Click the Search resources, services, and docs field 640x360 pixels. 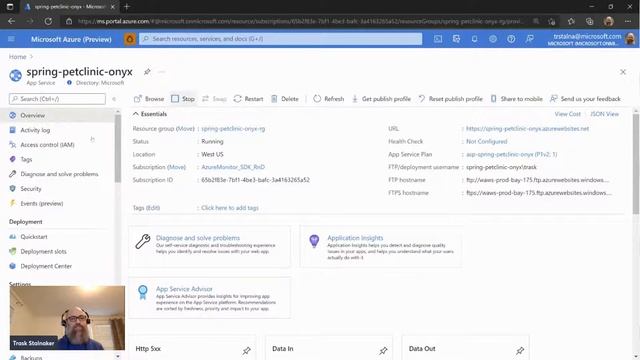(280, 39)
